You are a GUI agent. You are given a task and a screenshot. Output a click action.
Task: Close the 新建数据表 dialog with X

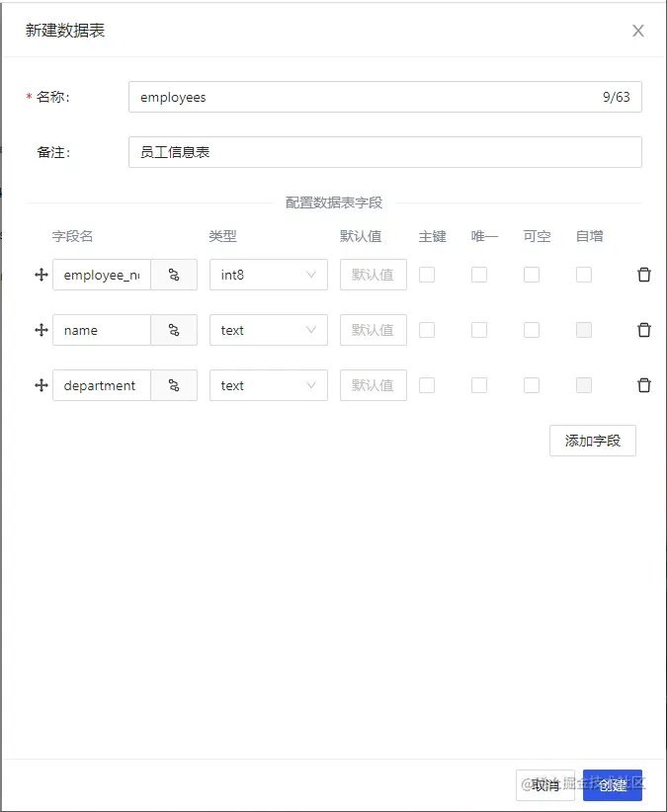[x=638, y=31]
